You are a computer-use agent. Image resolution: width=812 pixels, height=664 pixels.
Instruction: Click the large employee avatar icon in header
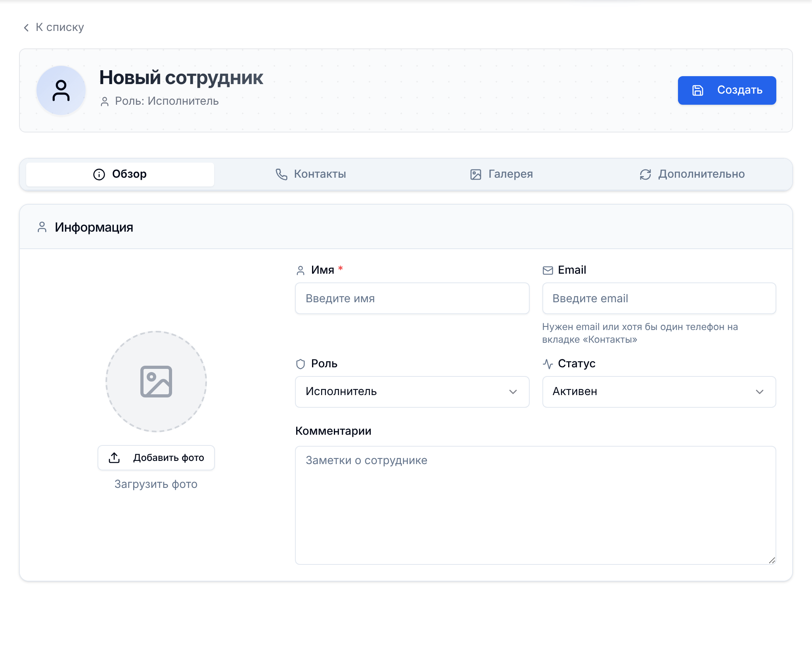point(61,90)
